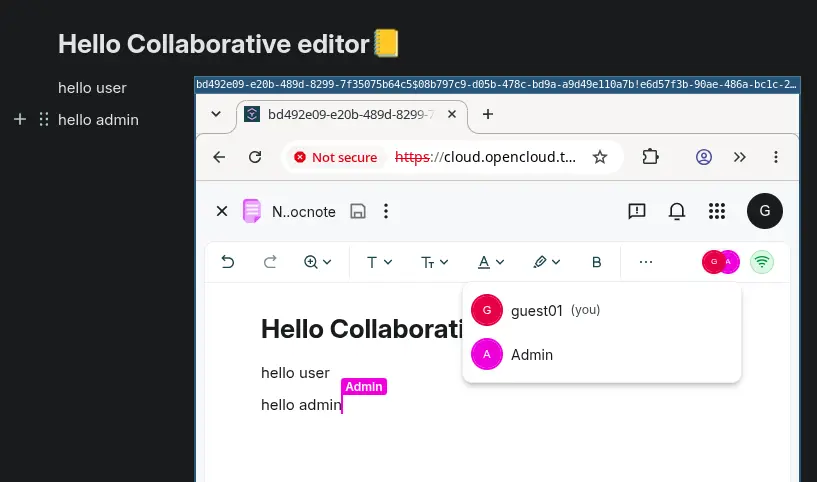Image resolution: width=817 pixels, height=482 pixels.
Task: Open notifications bell
Action: click(x=677, y=211)
